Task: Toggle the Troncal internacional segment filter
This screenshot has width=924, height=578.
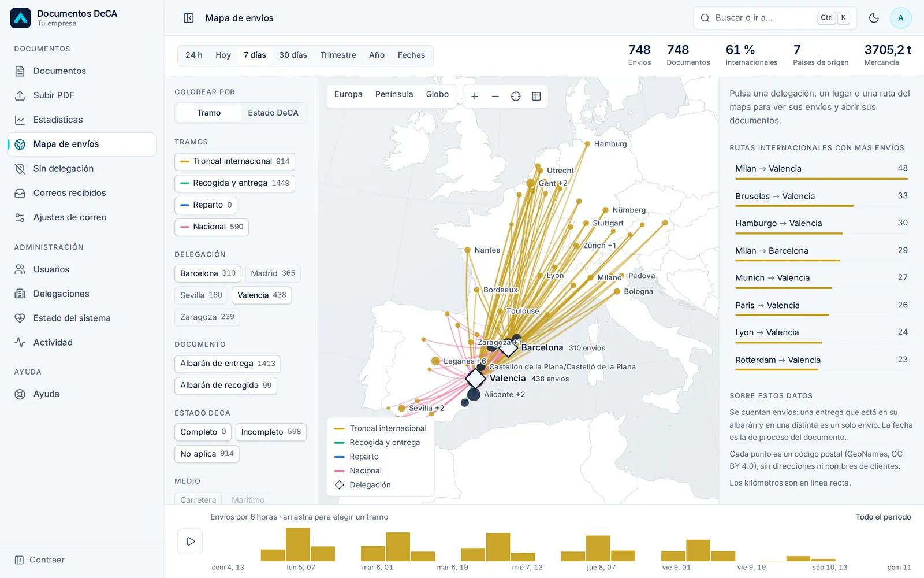Action: point(234,161)
